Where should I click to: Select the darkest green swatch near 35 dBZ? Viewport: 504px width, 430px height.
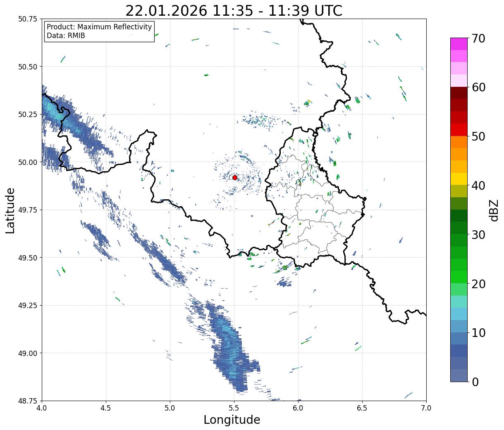pos(459,215)
